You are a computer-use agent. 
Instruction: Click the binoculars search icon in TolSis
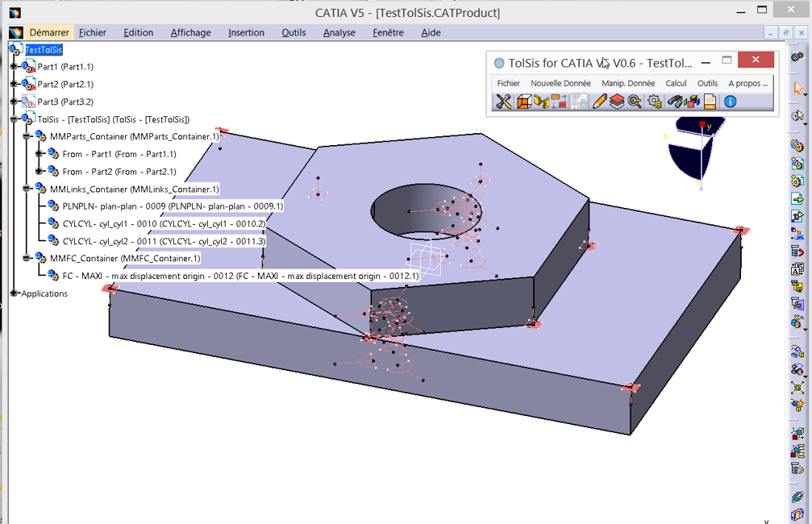coord(674,102)
